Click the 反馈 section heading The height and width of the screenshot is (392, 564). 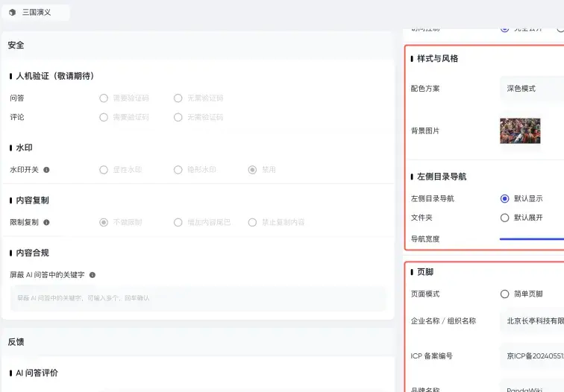click(x=16, y=342)
